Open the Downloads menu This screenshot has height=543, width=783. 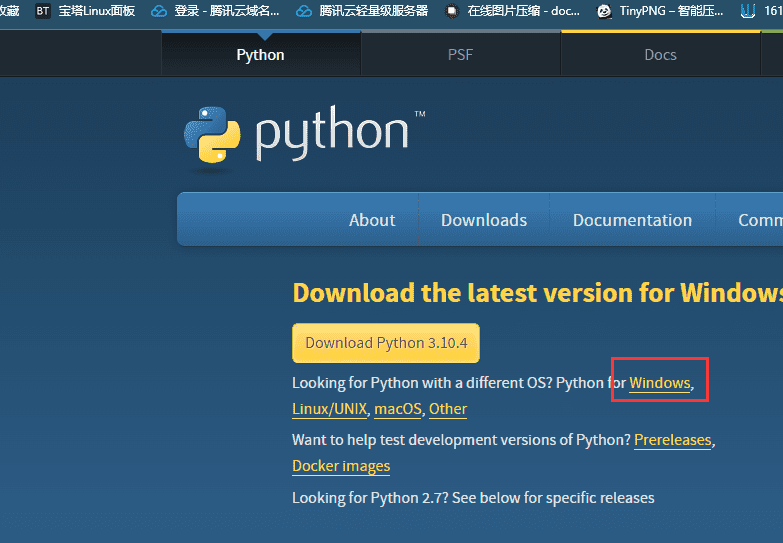pyautogui.click(x=484, y=220)
